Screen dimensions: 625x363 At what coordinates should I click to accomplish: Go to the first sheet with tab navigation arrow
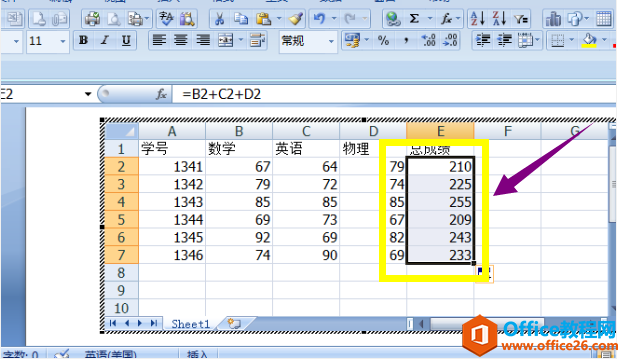113,323
